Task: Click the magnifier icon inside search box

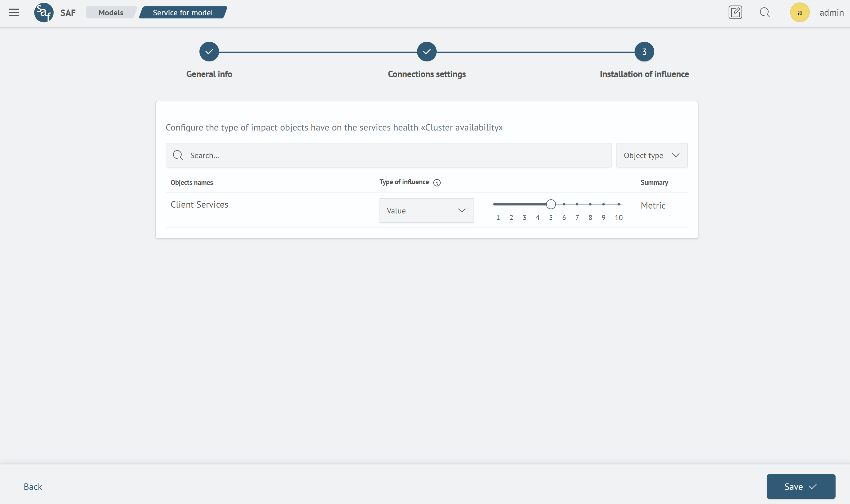Action: [x=178, y=155]
